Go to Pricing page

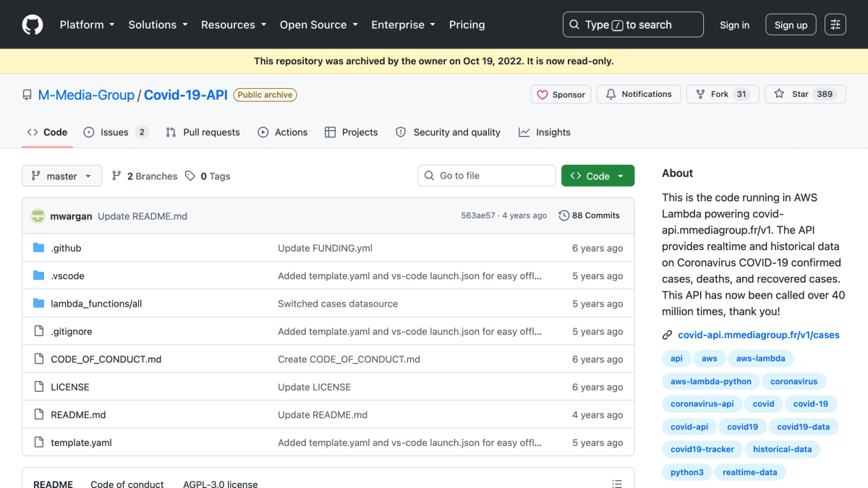467,25
